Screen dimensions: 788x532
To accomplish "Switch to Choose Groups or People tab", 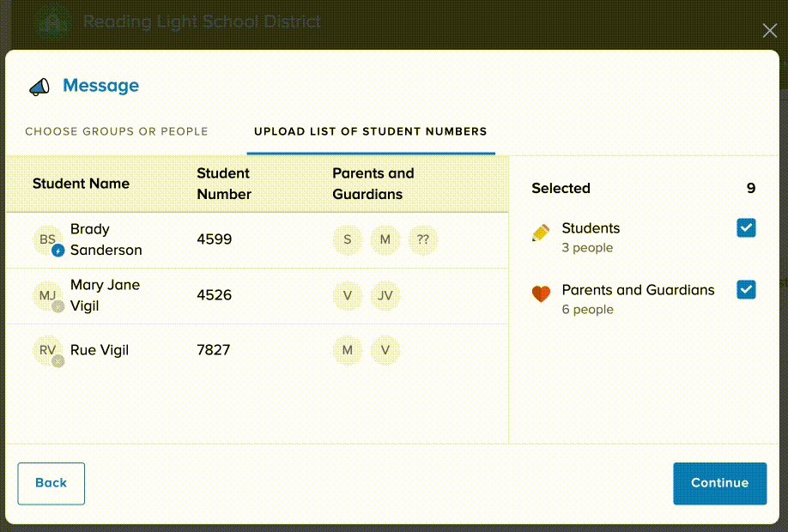I will 117,131.
